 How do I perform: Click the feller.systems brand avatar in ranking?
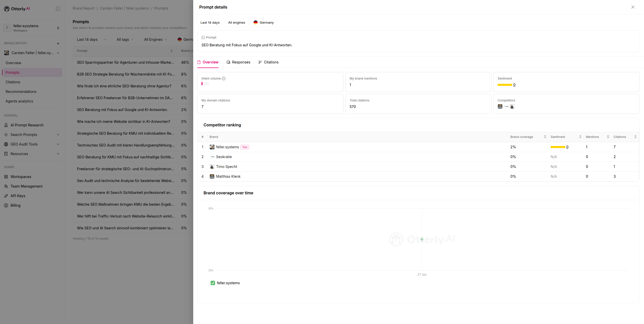212,147
